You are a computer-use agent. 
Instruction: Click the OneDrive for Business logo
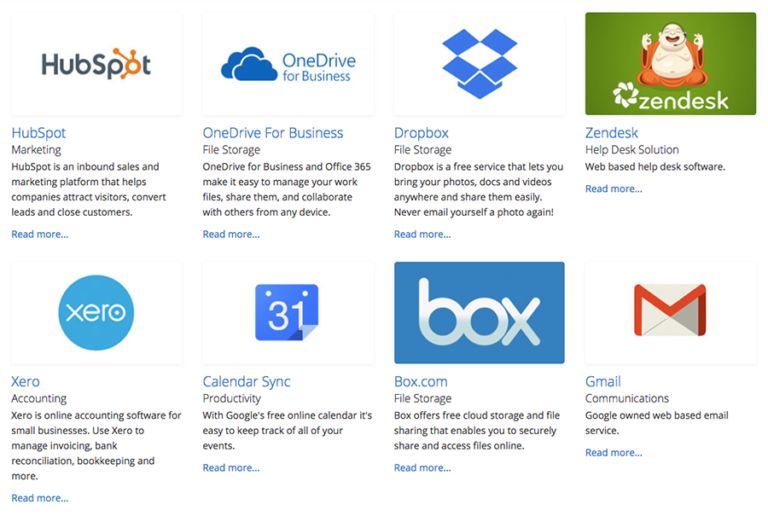tap(288, 65)
